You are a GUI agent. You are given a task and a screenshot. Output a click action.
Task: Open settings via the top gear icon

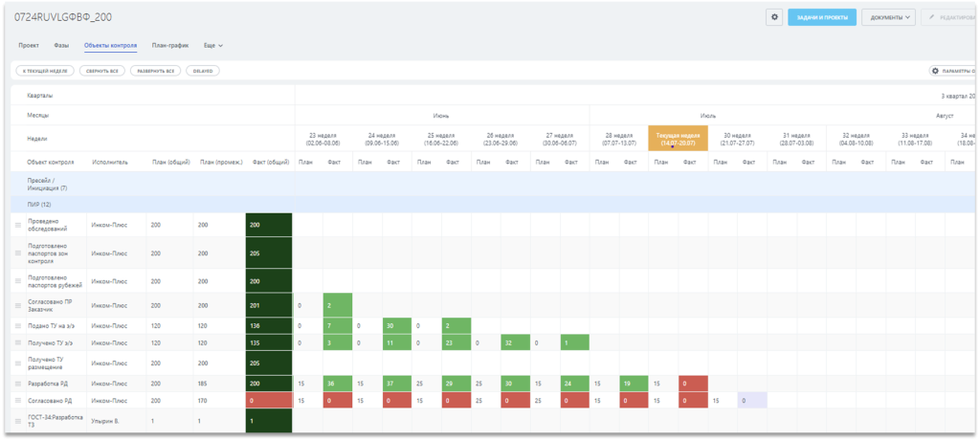(x=774, y=17)
